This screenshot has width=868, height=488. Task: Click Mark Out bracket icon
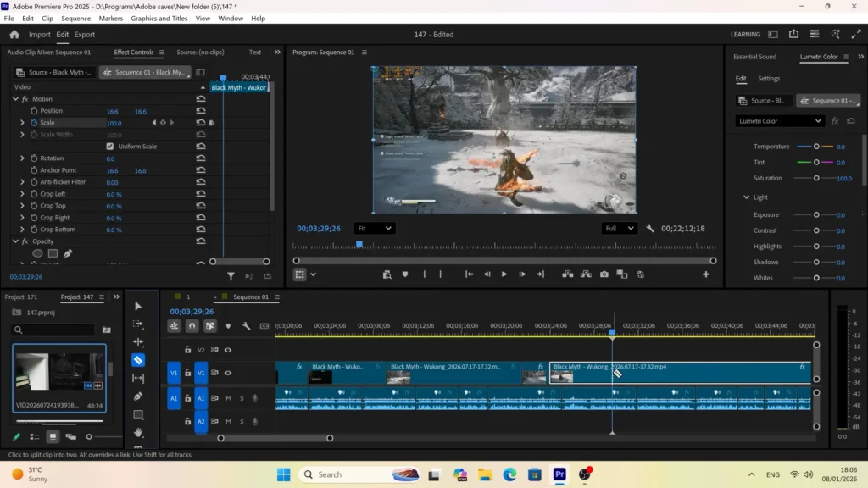pyautogui.click(x=441, y=274)
